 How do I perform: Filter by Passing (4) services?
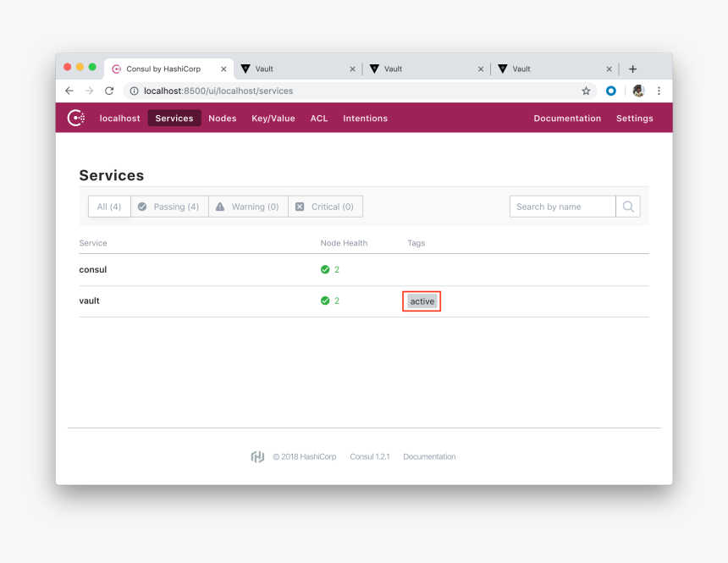coord(169,207)
